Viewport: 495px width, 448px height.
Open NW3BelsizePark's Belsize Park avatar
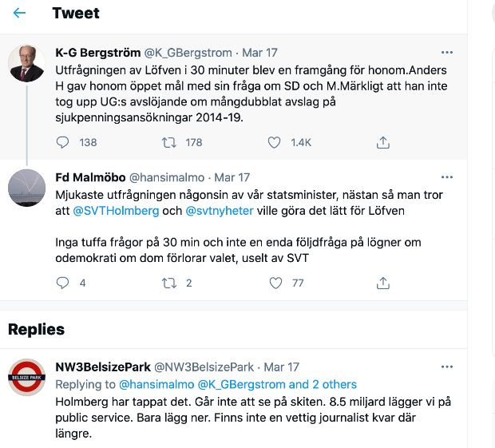coord(26,377)
